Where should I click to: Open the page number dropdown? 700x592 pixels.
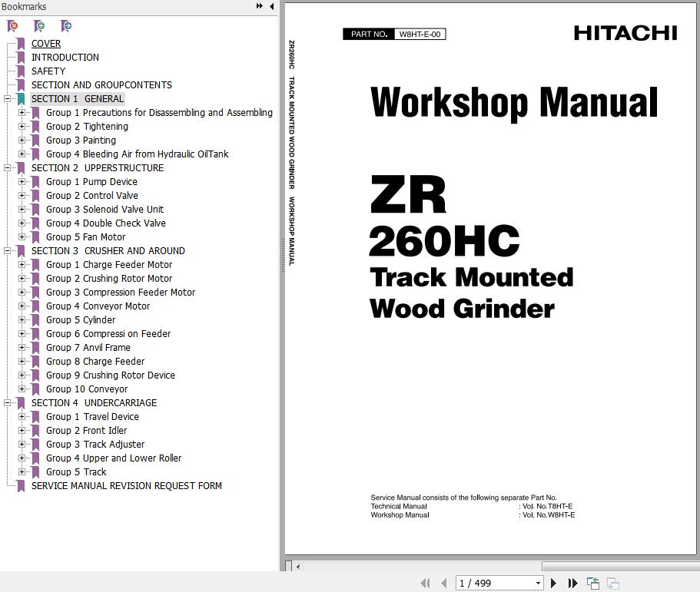click(x=537, y=584)
